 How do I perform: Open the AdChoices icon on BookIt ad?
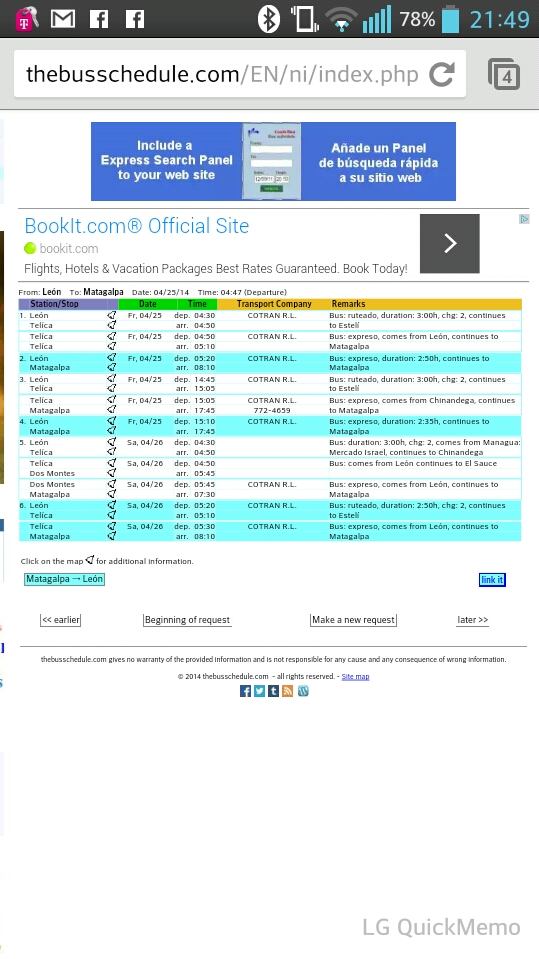click(524, 219)
